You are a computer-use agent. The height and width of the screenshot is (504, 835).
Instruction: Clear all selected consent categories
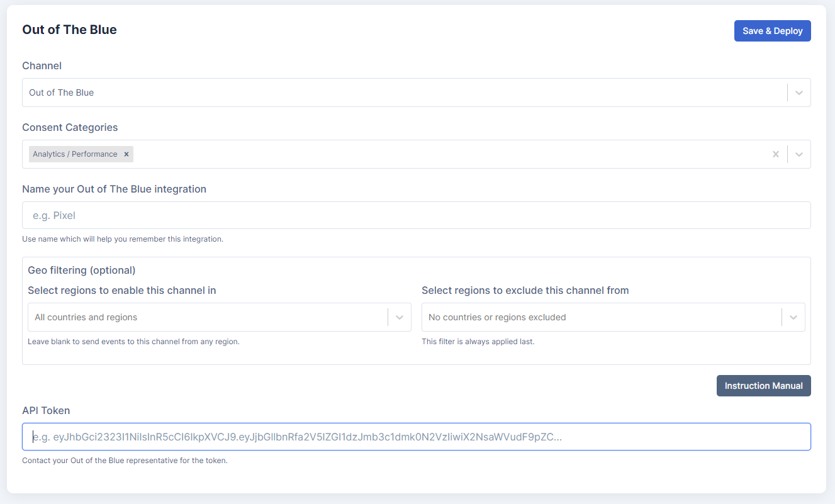[775, 154]
